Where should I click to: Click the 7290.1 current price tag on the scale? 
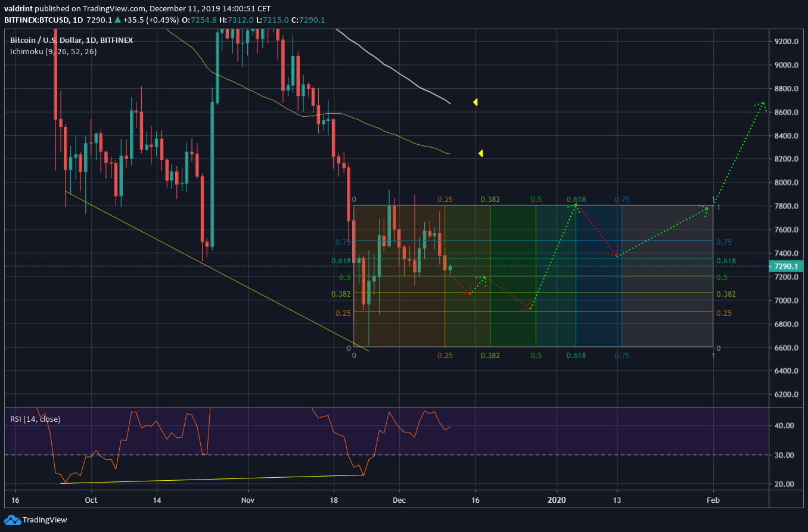786,266
